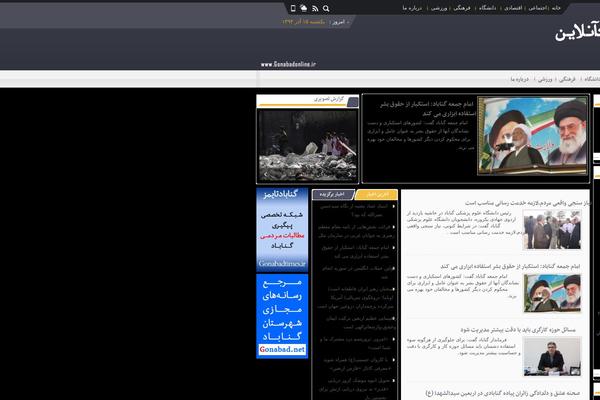Switch to the اخبار برگزیده tab
The height and width of the screenshot is (400, 600).
(x=333, y=194)
